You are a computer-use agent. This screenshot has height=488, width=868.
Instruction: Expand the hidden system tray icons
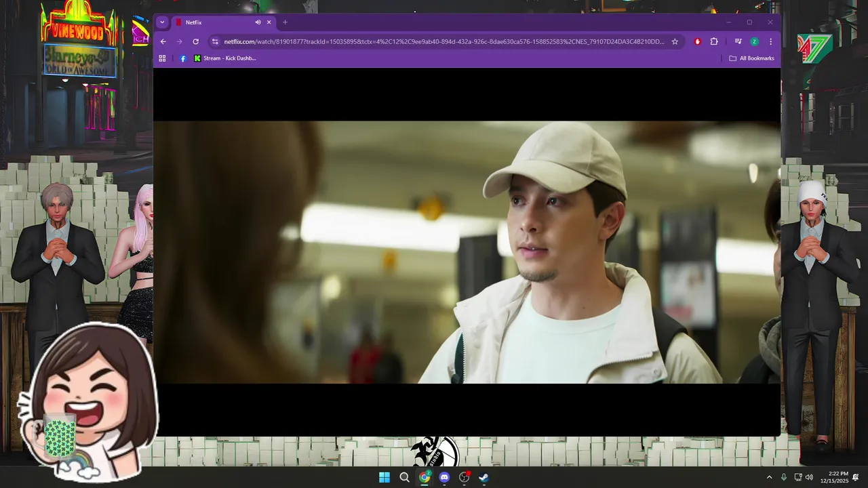[x=769, y=477]
